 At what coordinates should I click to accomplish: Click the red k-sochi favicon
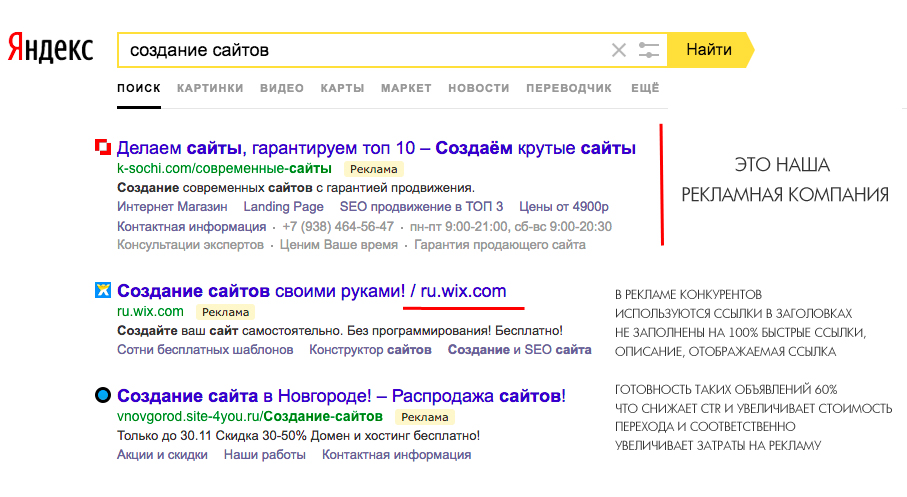tap(102, 148)
